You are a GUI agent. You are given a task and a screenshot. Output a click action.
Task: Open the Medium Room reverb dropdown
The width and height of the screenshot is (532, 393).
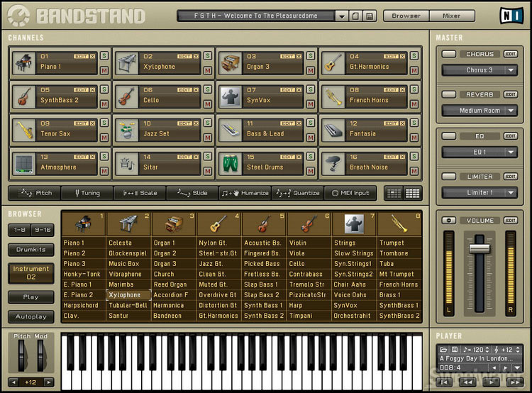pyautogui.click(x=511, y=111)
